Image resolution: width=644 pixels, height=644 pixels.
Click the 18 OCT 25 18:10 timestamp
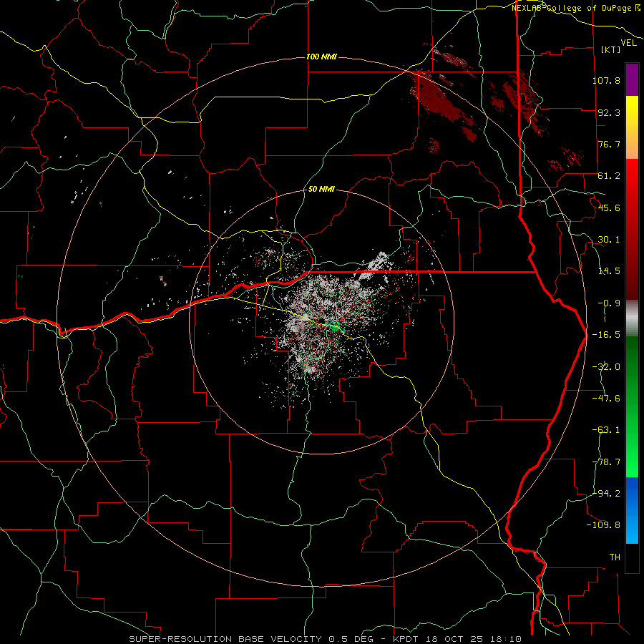[x=474, y=639]
